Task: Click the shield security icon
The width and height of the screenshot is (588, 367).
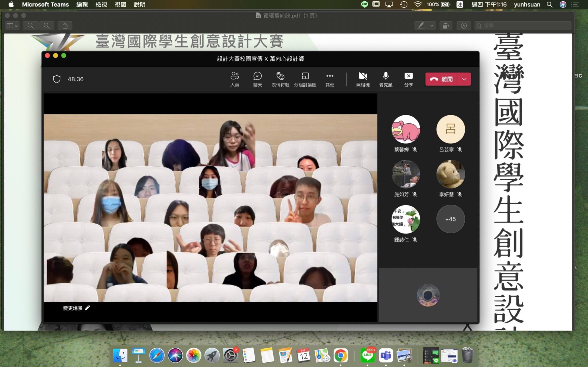Action: [57, 79]
